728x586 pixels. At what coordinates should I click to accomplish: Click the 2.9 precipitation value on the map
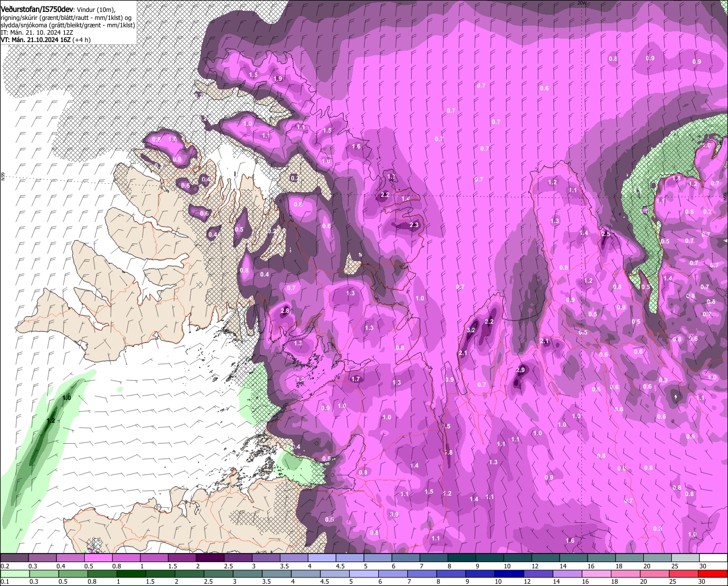(x=520, y=370)
